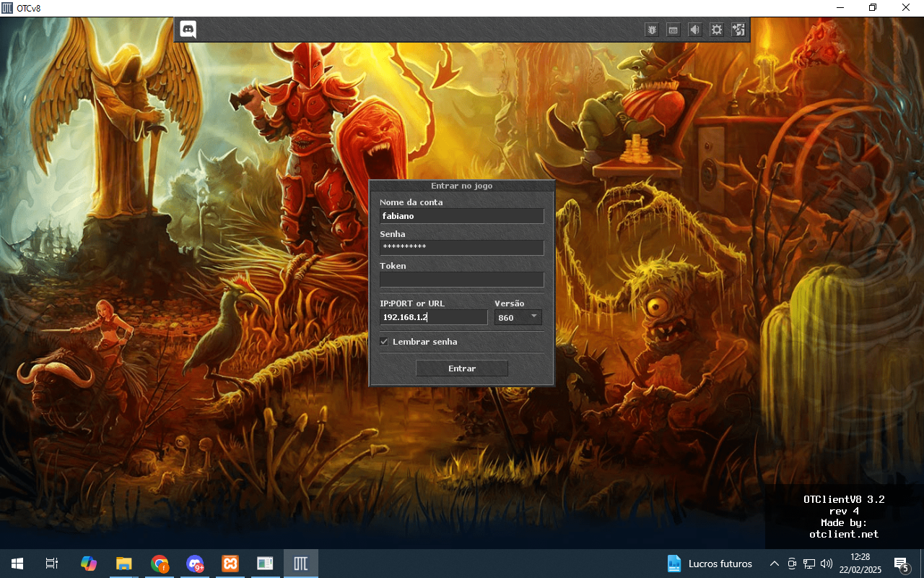Open the news-style app next to XAMPP
The height and width of the screenshot is (578, 924).
pyautogui.click(x=266, y=564)
